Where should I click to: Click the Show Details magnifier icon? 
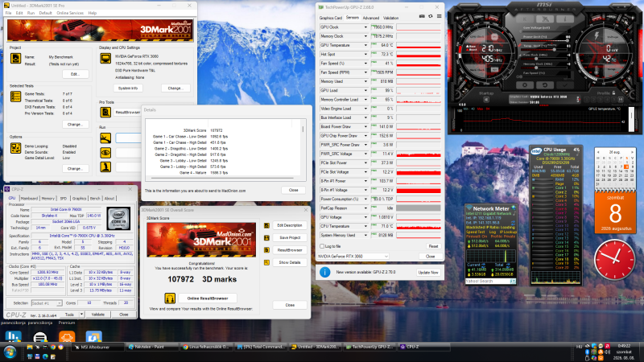tap(266, 262)
